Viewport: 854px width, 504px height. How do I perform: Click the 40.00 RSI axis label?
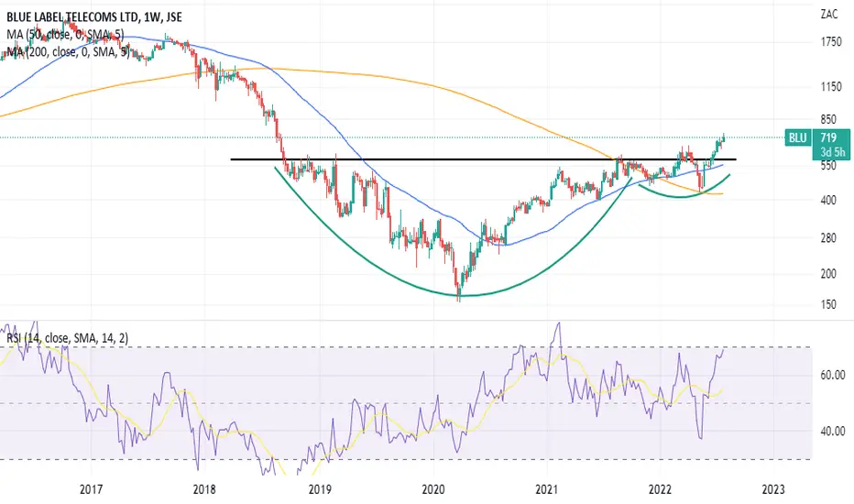click(x=833, y=431)
